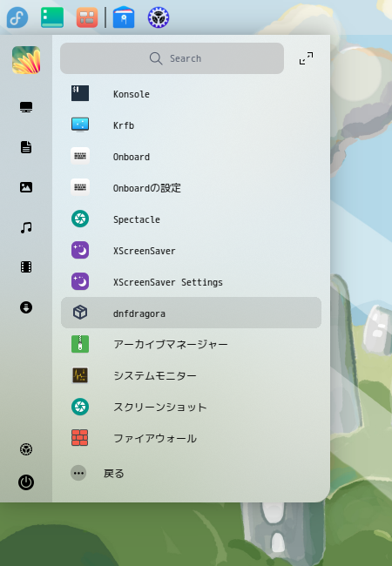392x566 pixels.
Task: Click the アーカイブマネージャー zip icon
Action: (x=80, y=344)
